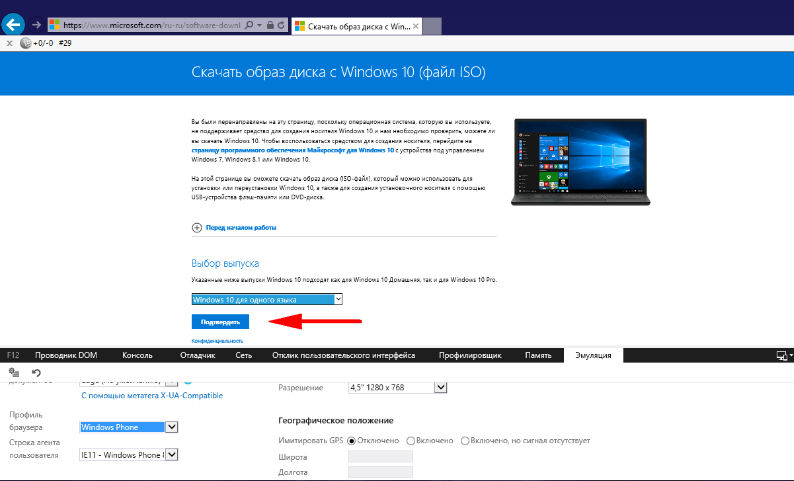794x481 pixels.
Task: Click the blue 'Подтвердить' button
Action: (220, 322)
